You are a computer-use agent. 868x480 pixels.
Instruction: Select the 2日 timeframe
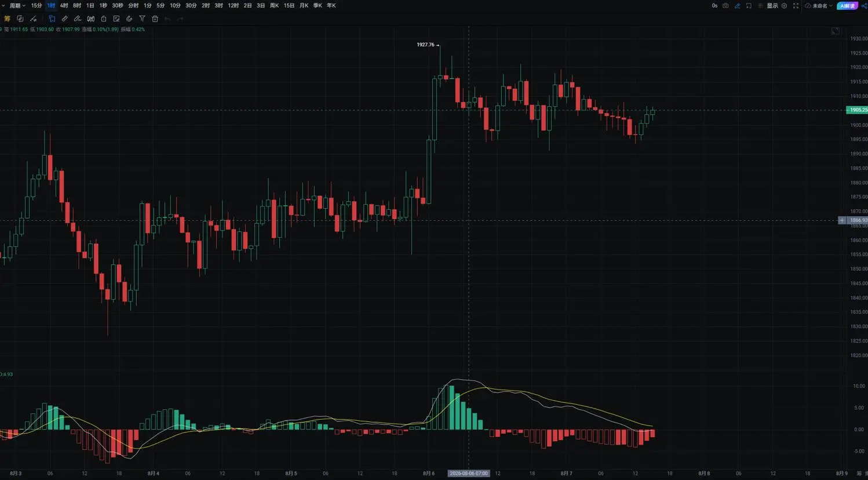coord(247,6)
